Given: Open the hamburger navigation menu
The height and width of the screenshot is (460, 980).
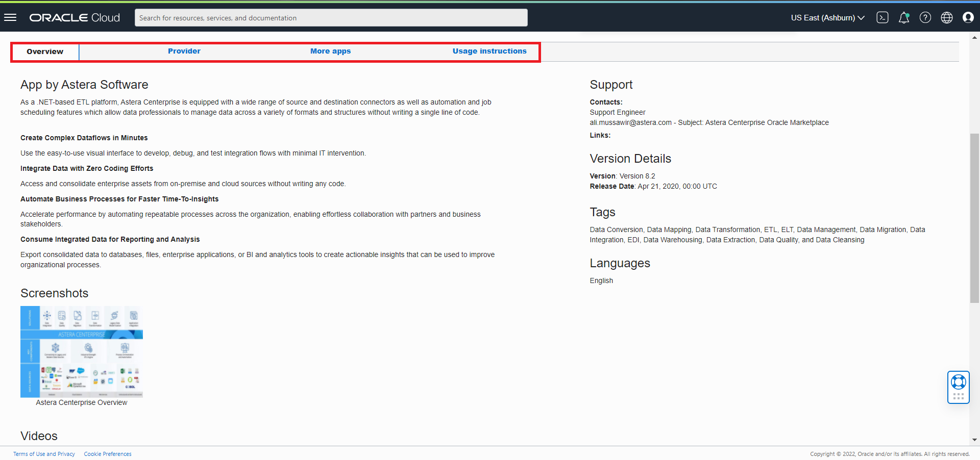Looking at the screenshot, I should pyautogui.click(x=10, y=17).
